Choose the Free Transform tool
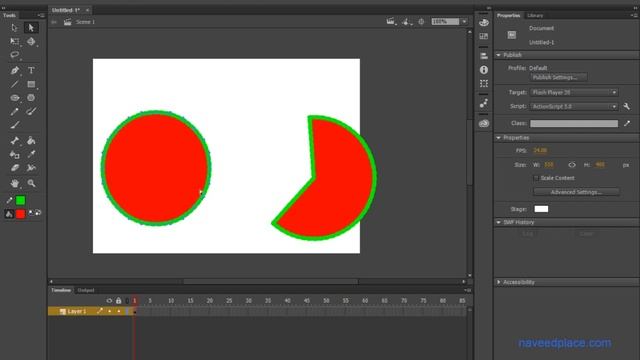Screen dimensions: 640x360 tap(15, 41)
